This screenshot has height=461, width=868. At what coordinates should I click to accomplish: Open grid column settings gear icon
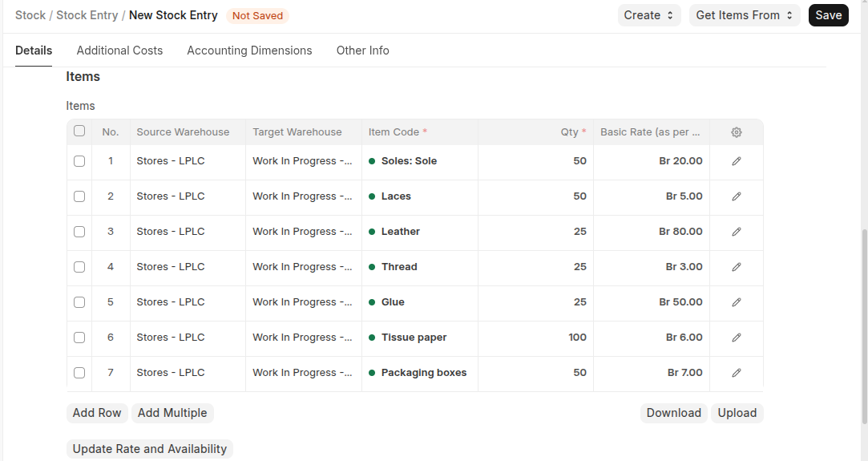pos(737,132)
